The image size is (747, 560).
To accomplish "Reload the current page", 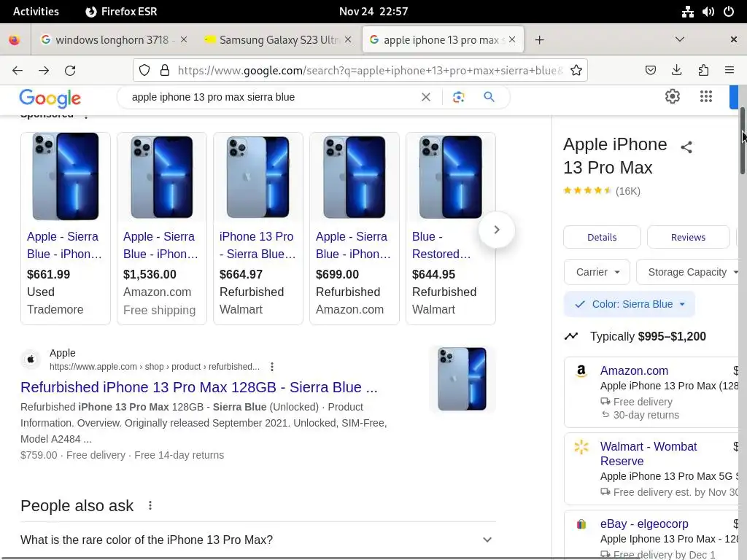I will 70,71.
